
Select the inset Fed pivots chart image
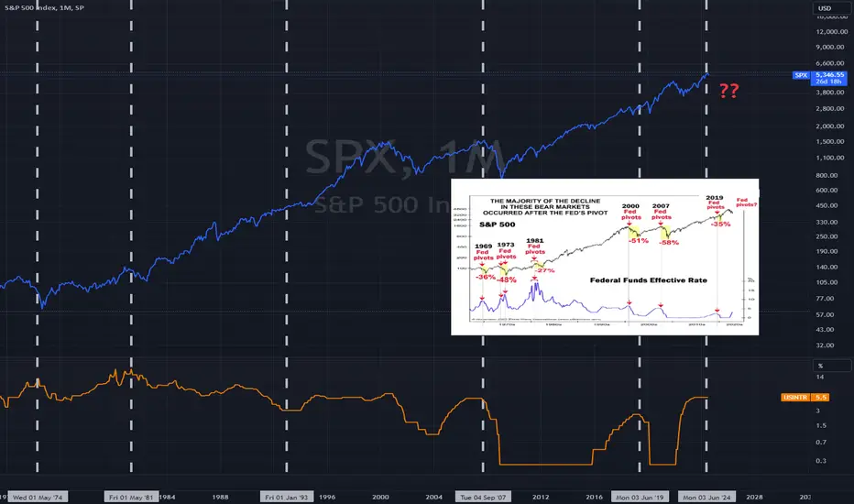click(x=605, y=257)
